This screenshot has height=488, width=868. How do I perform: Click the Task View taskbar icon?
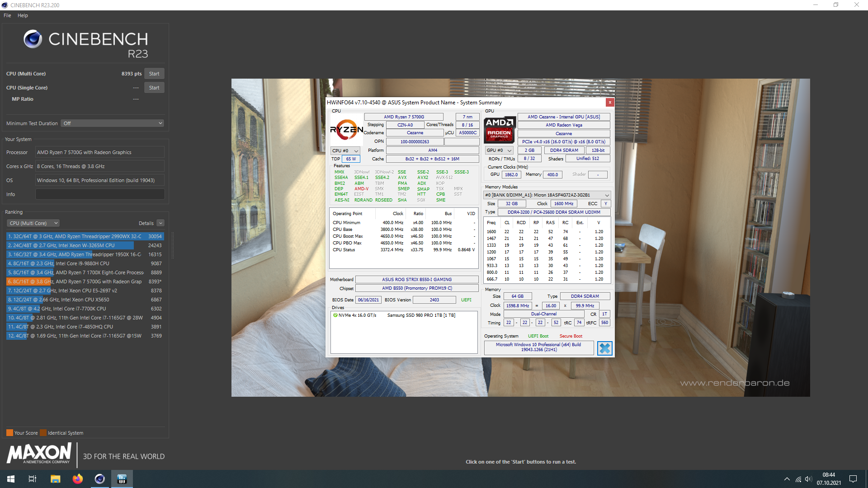33,479
